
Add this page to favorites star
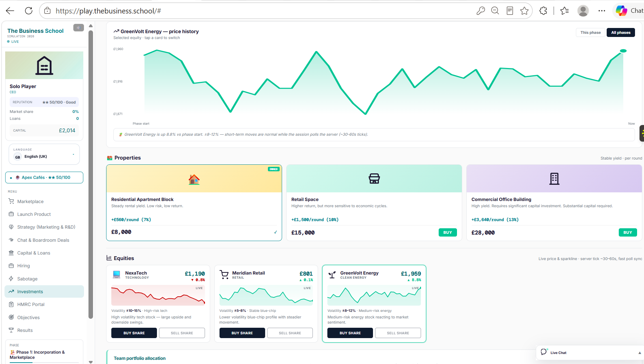(x=524, y=11)
